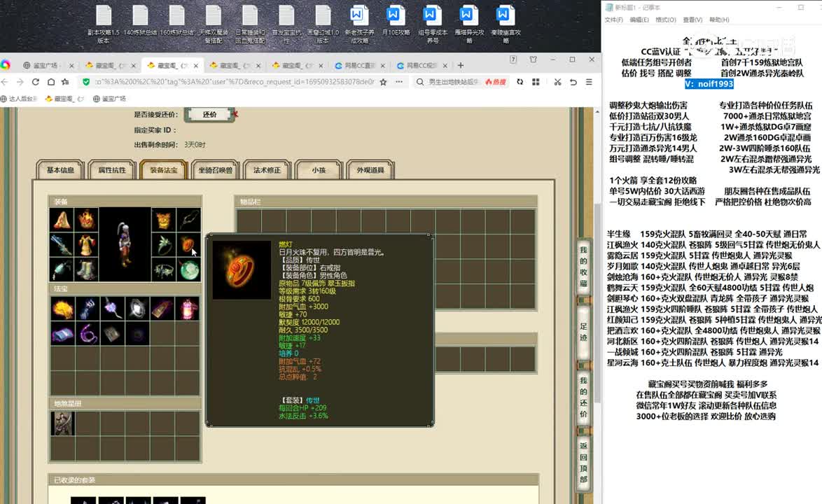
Task: Select the boots equipment slot
Action: pos(87,269)
